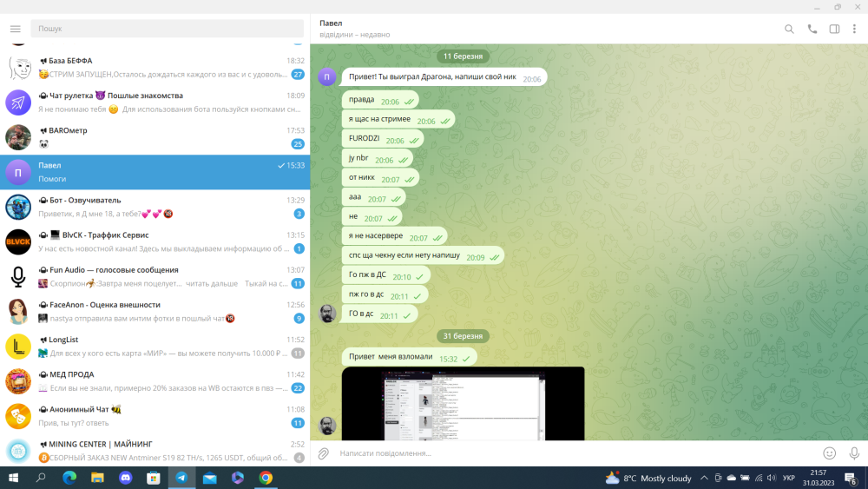Attach a file with the paperclip icon
This screenshot has height=489, width=868.
click(x=323, y=453)
